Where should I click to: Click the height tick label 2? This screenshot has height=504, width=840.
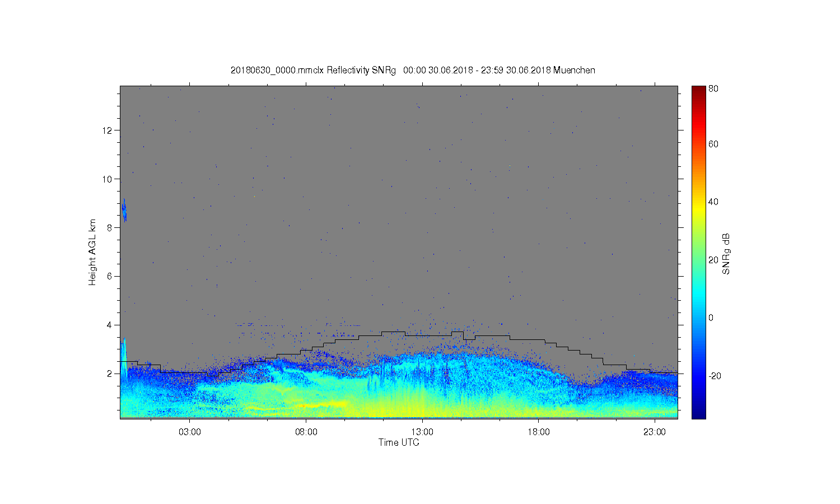[110, 374]
